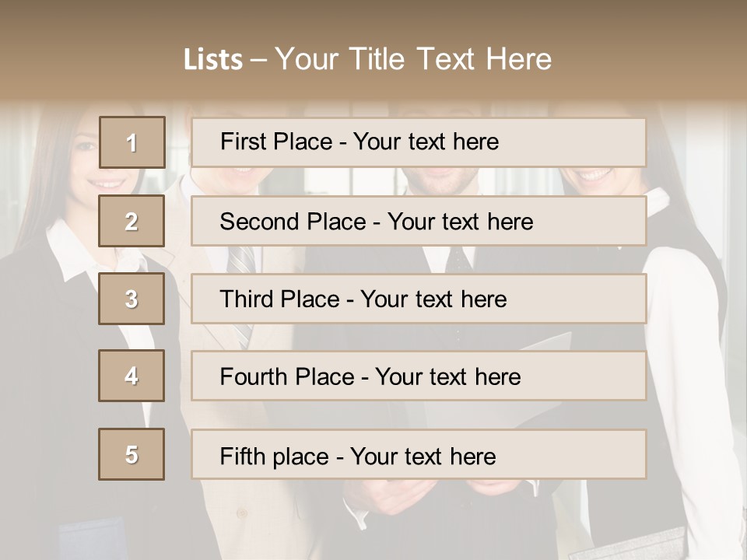This screenshot has height=560, width=747.
Task: Click the 'Fifth place' text box
Action: [x=419, y=454]
